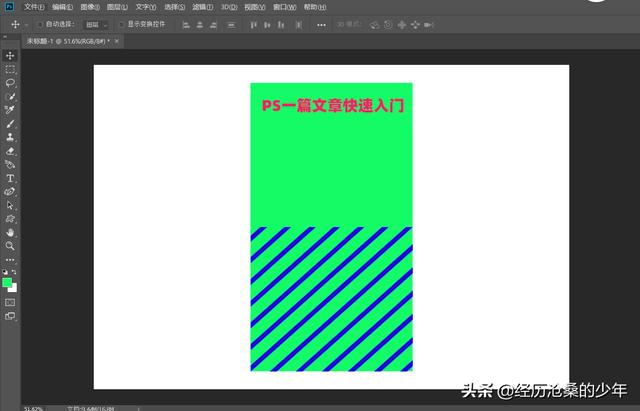Image resolution: width=640 pixels, height=411 pixels.
Task: Open the 帮助 menu
Action: pyautogui.click(x=315, y=7)
